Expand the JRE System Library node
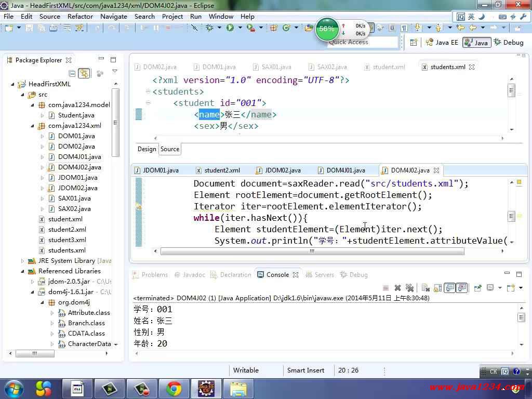 tap(22, 261)
